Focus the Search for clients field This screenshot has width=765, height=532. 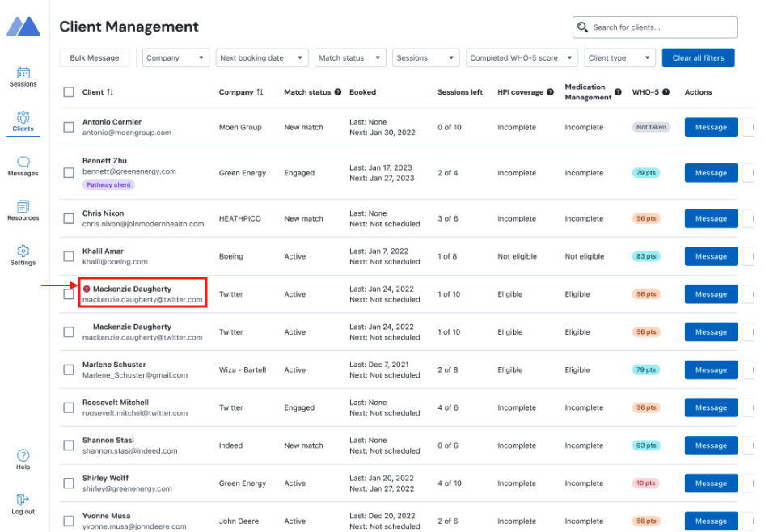coord(655,27)
